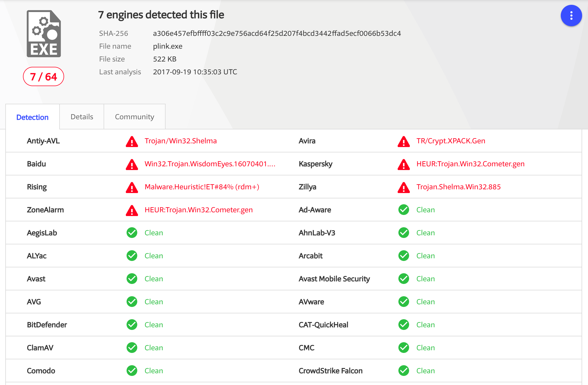Click the warning icon in the Kaspersky row
Image resolution: width=588 pixels, height=385 pixels.
point(404,164)
